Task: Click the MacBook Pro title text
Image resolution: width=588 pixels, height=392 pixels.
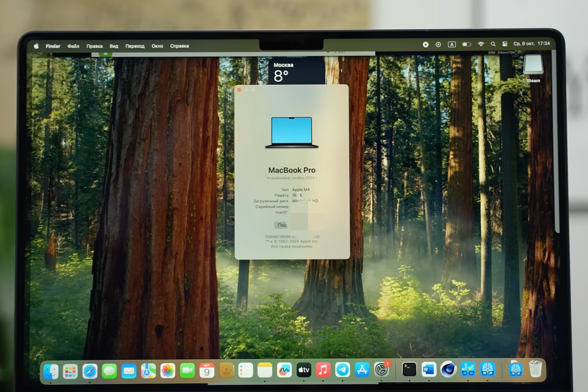Action: 292,170
